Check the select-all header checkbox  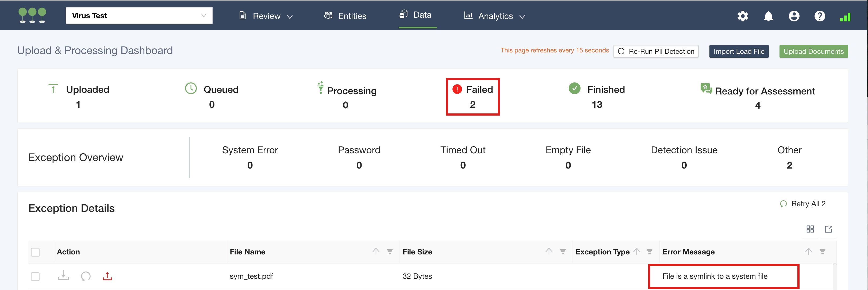click(x=35, y=252)
